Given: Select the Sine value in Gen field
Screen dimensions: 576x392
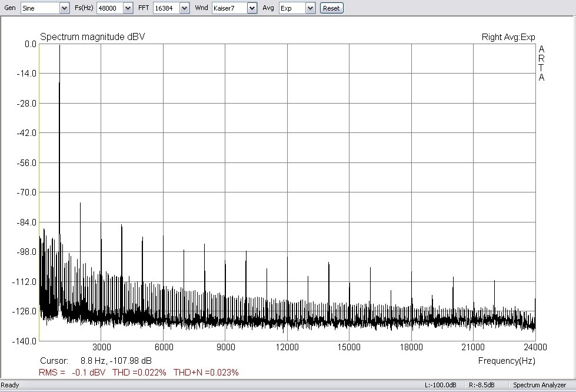Looking at the screenshot, I should (x=41, y=8).
